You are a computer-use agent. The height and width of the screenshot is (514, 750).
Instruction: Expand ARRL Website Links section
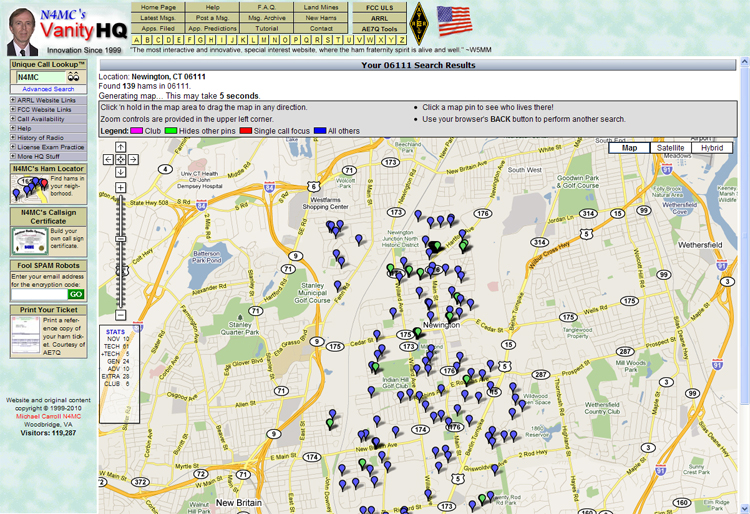(46, 100)
